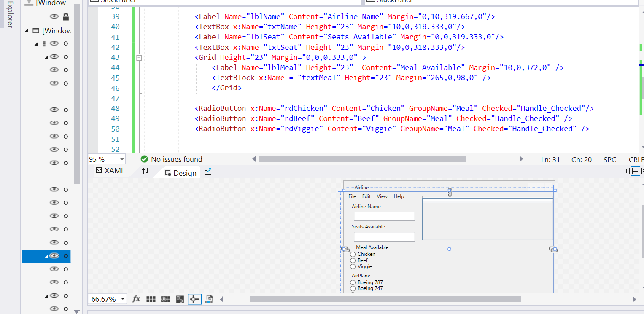
Task: Click the CRLF line ending indicator
Action: pyautogui.click(x=636, y=160)
